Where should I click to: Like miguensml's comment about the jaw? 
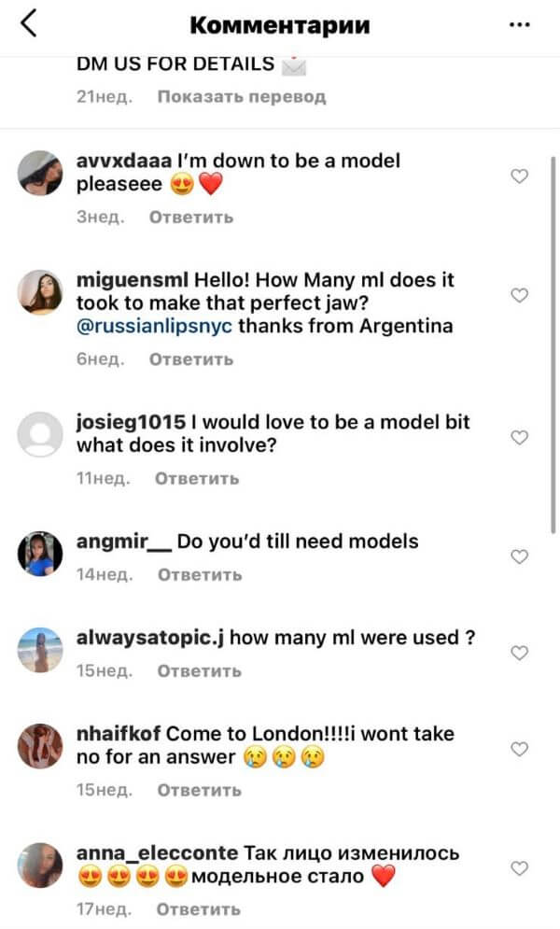521,295
